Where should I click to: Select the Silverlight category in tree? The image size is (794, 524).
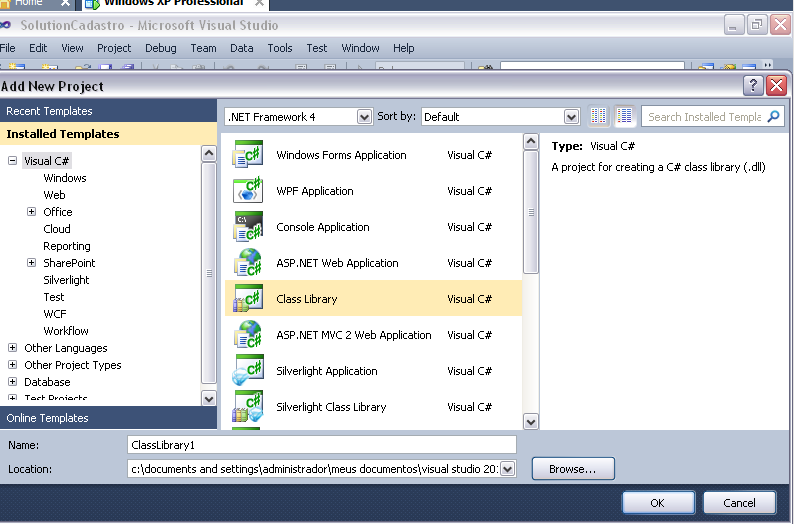[66, 280]
